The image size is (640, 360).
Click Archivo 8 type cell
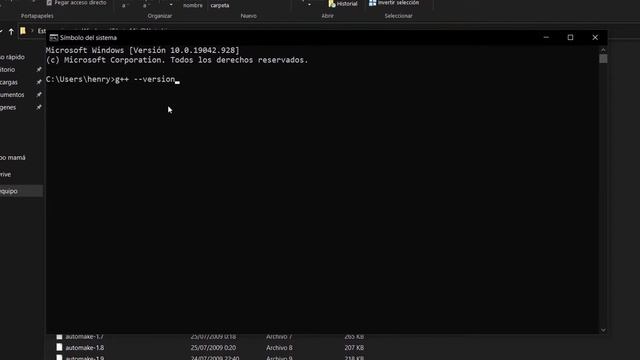(x=279, y=348)
